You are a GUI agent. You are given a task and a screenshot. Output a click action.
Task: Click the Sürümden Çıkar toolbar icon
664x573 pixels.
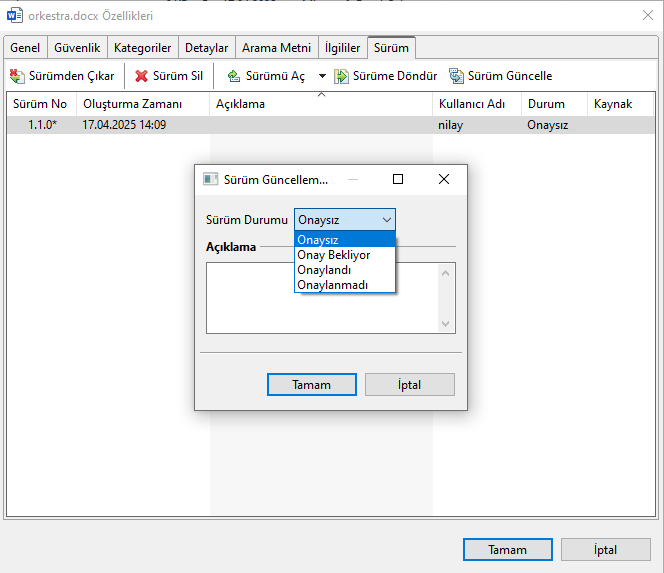pos(17,76)
